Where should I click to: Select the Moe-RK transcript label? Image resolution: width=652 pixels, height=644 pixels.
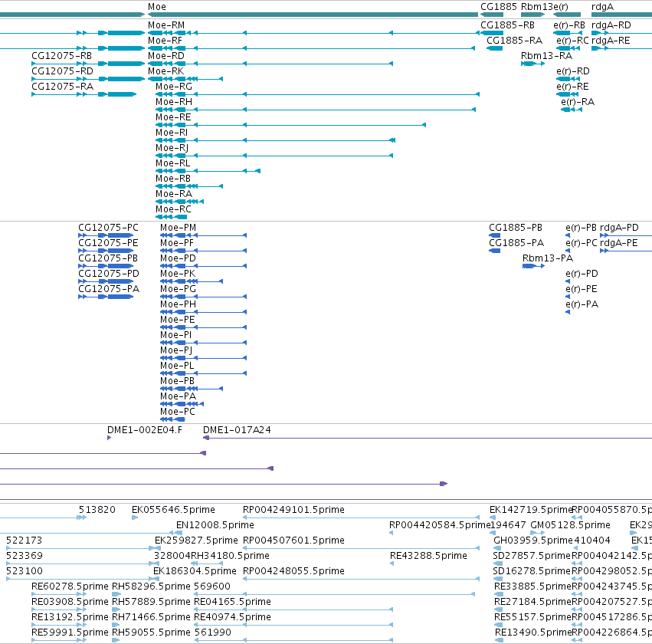[166, 71]
